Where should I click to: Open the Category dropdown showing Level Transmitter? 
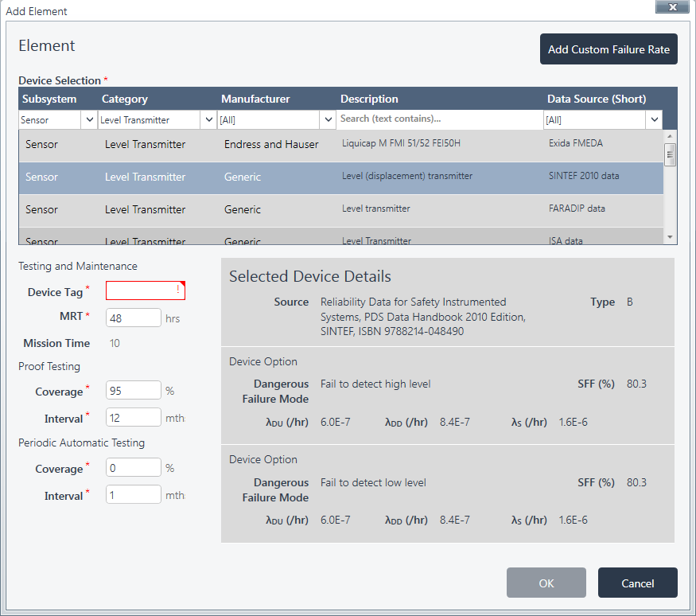[x=208, y=119]
